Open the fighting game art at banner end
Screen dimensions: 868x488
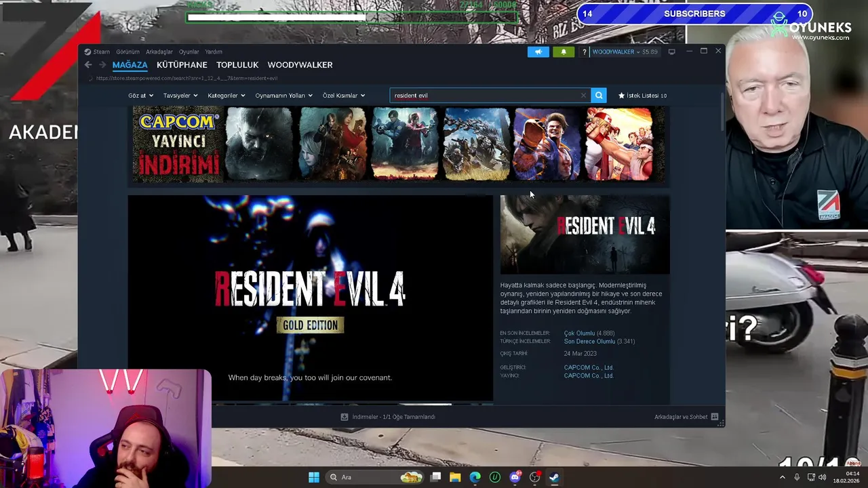pos(619,144)
